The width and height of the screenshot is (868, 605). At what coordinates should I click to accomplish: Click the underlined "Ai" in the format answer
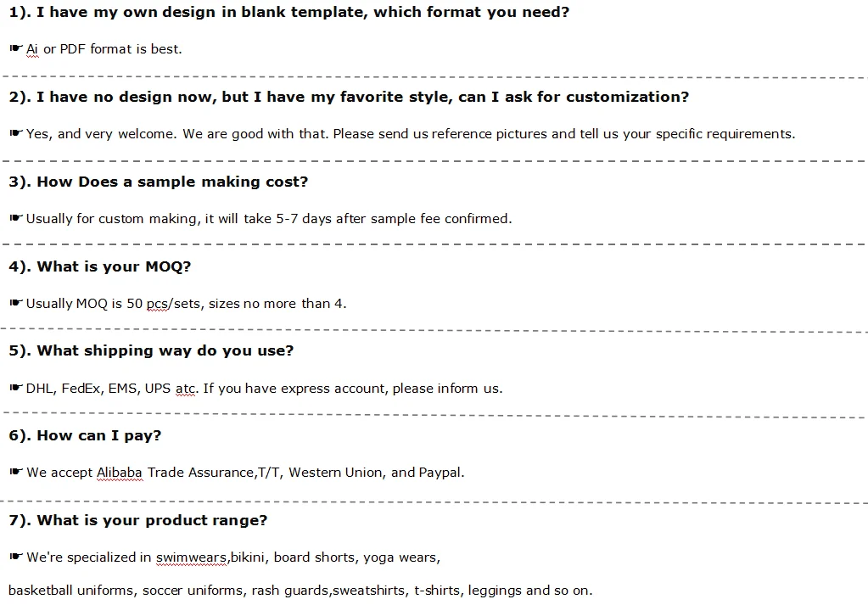(32, 49)
